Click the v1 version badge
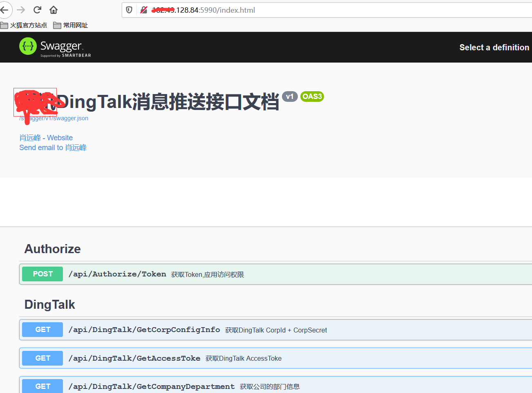Screen dimensions: 532x393 [x=290, y=97]
